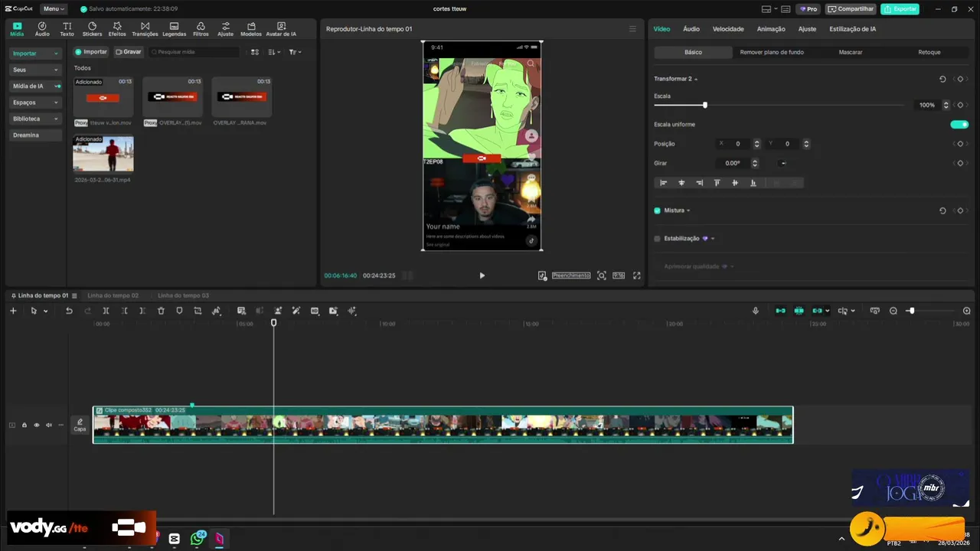Click the reset icon next to Transformar
This screenshot has height=551, width=980.
(942, 79)
